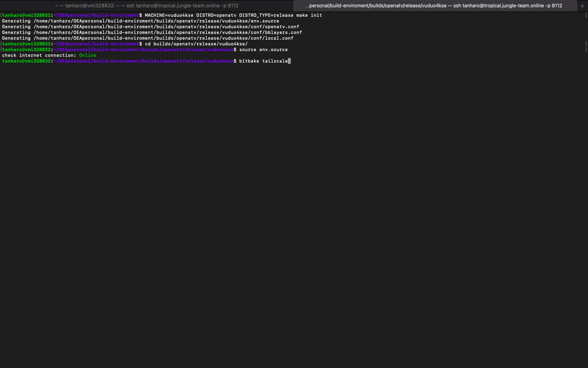
Task: Click the green username on the bitbake prompt
Action: [27, 61]
